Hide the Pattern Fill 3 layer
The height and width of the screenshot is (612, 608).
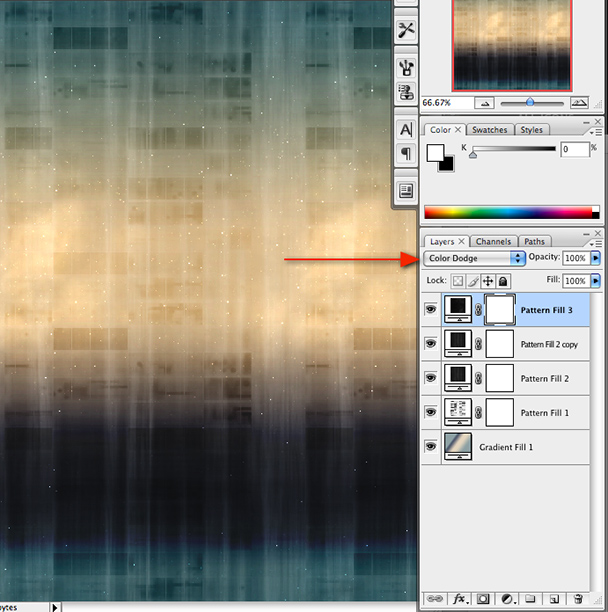pyautogui.click(x=431, y=310)
